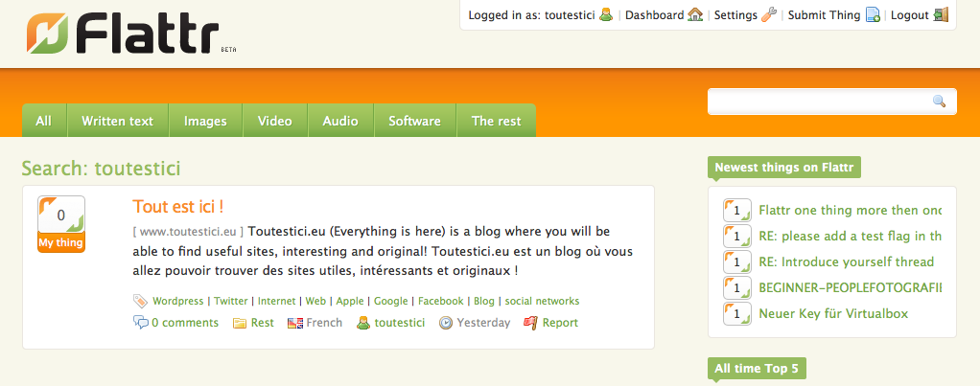Click the Flattr counter button showing 0
Viewport: 980px width, 386px height.
pyautogui.click(x=61, y=216)
